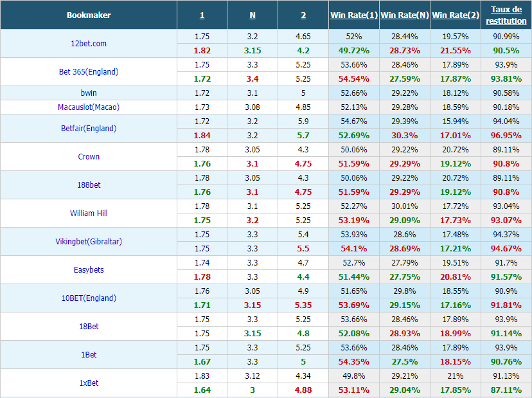Image resolution: width=532 pixels, height=398 pixels.
Task: Click 1xBet opening win rate 49.8%
Action: click(x=354, y=376)
